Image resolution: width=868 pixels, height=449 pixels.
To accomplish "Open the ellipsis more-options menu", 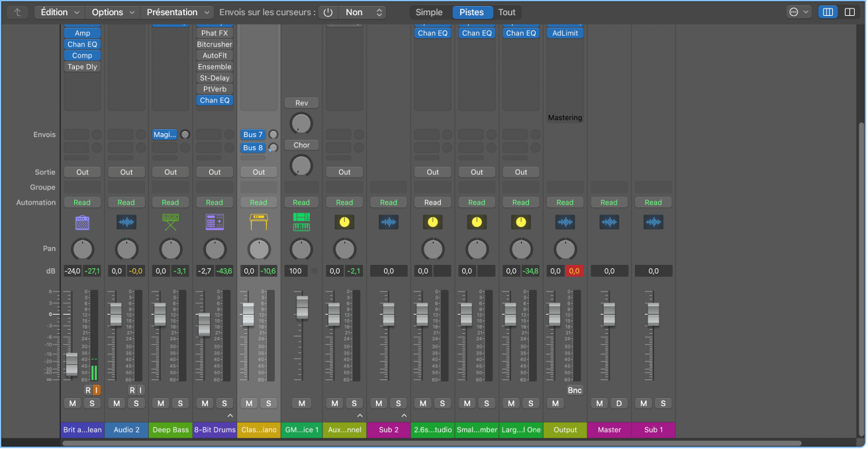I will tap(798, 12).
